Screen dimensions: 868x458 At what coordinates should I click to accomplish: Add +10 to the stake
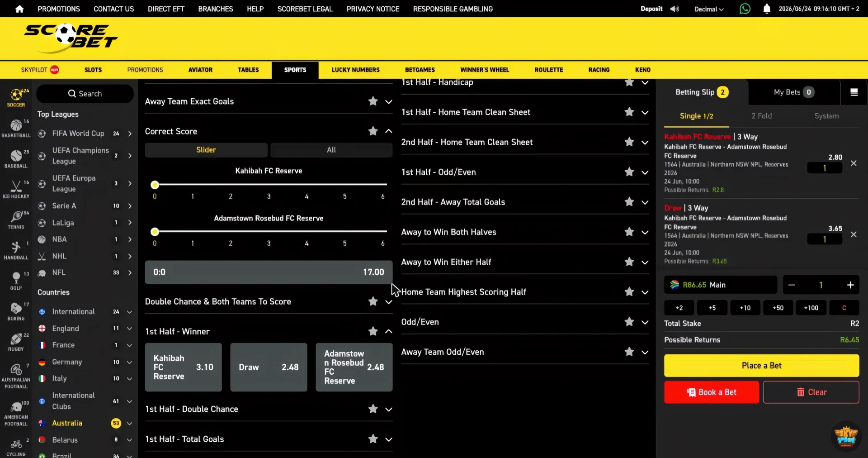pos(745,308)
